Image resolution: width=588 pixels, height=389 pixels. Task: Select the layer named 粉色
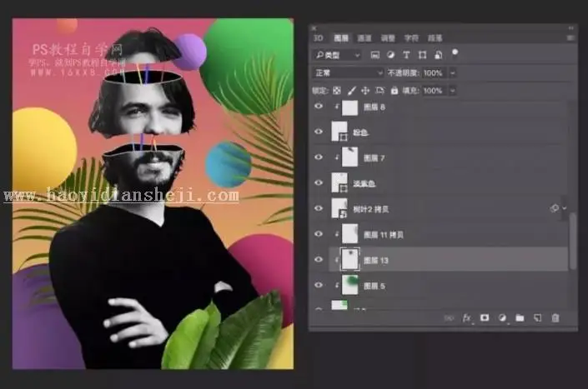click(x=360, y=132)
